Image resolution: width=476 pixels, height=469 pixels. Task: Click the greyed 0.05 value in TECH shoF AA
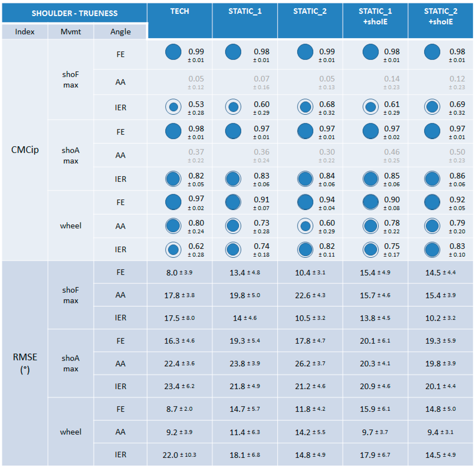(x=196, y=79)
